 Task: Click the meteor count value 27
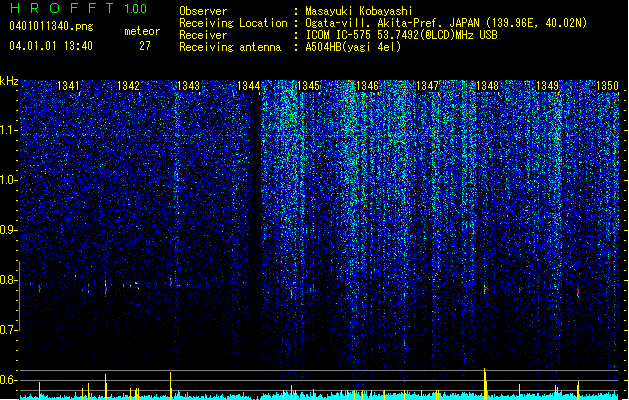[145, 46]
